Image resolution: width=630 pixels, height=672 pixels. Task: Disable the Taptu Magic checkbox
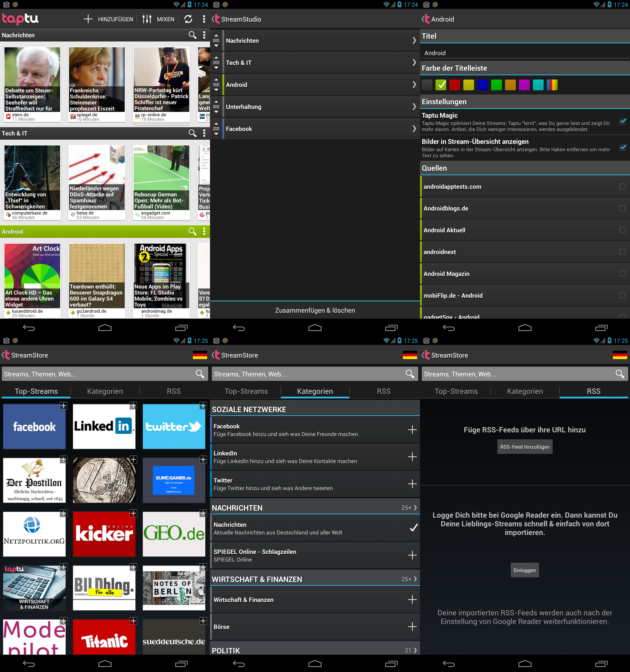click(622, 121)
